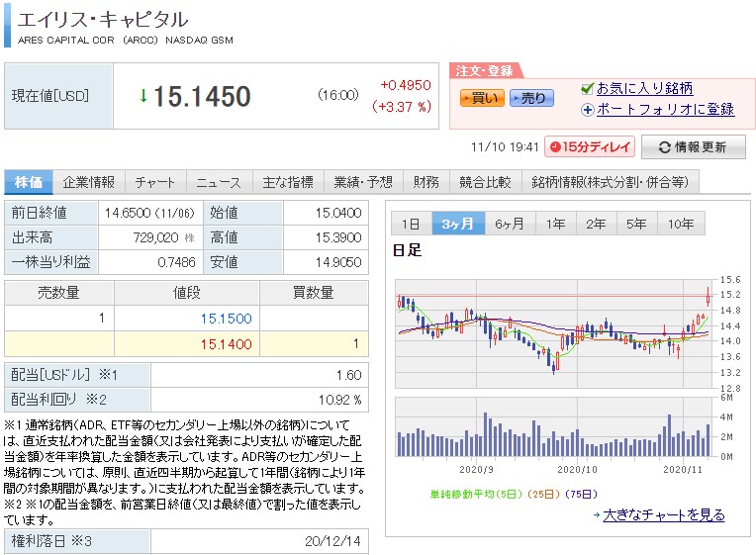Viewport: 756px width, 555px height.
Task: Click the EPS value 0.7486
Action: click(x=176, y=262)
